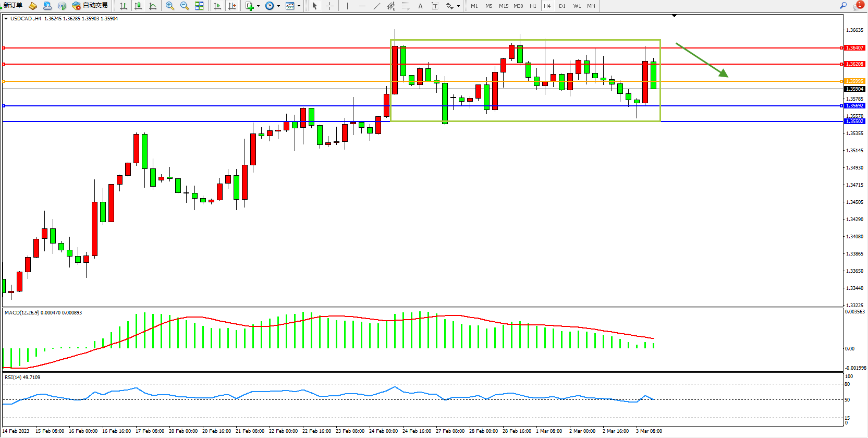Switch to the M15 timeframe

[x=503, y=6]
